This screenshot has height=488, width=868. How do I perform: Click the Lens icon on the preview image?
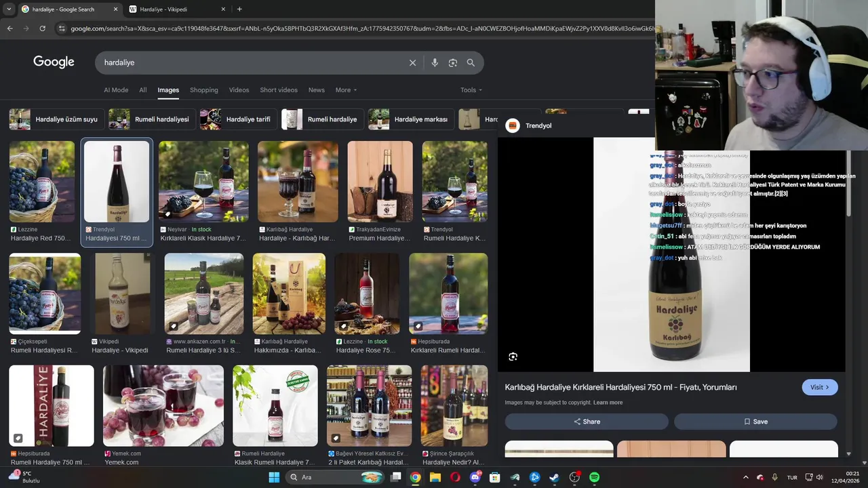pyautogui.click(x=513, y=357)
